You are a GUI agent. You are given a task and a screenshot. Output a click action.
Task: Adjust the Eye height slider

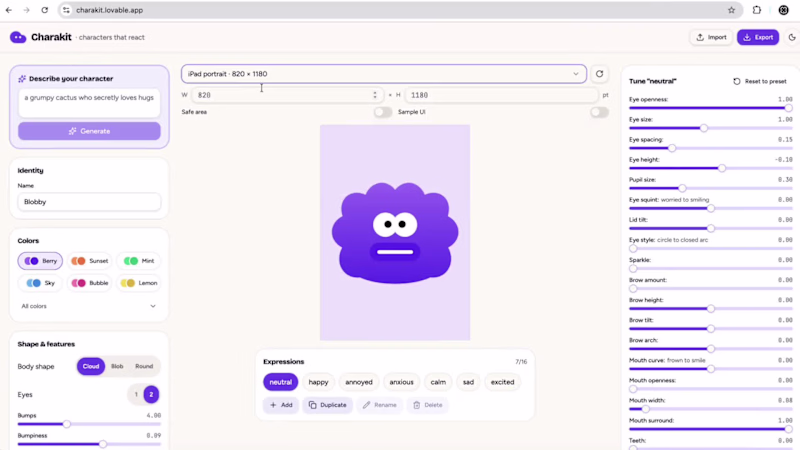pyautogui.click(x=711, y=168)
